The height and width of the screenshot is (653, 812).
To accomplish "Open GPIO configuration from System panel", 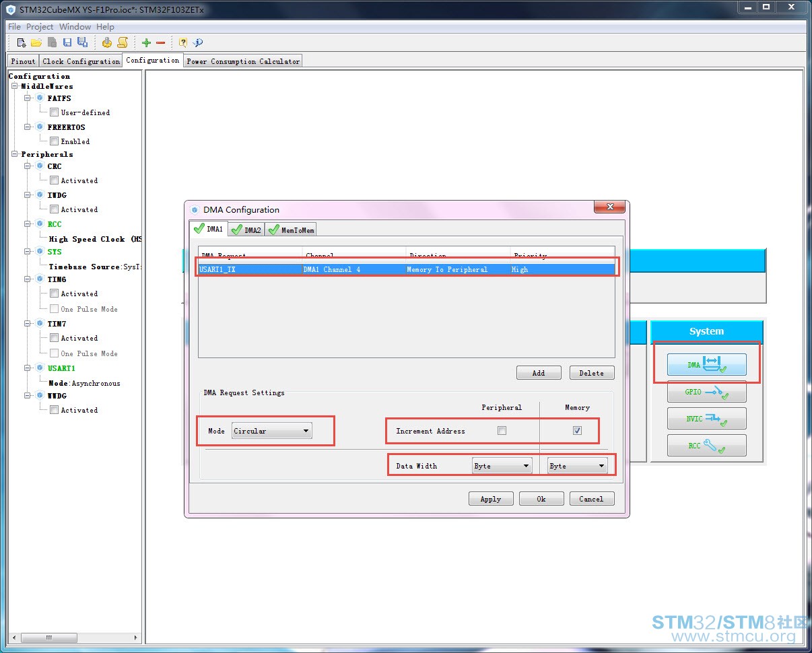I will click(707, 391).
